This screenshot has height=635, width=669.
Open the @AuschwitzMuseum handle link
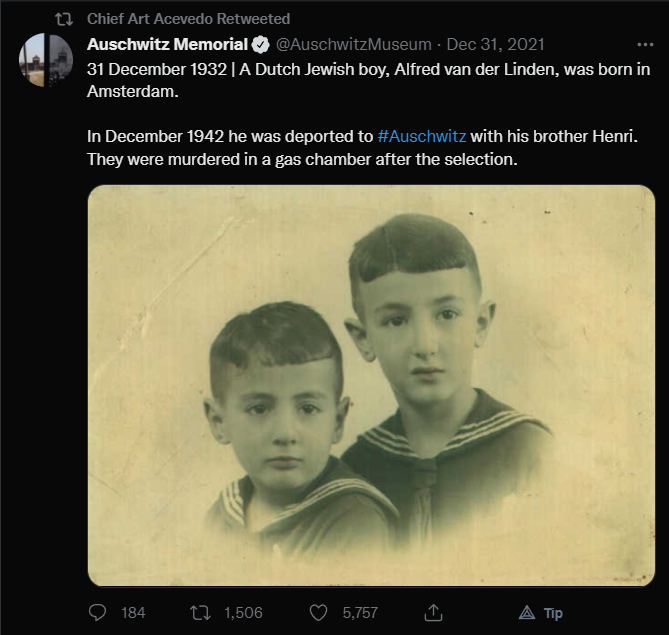pos(354,44)
